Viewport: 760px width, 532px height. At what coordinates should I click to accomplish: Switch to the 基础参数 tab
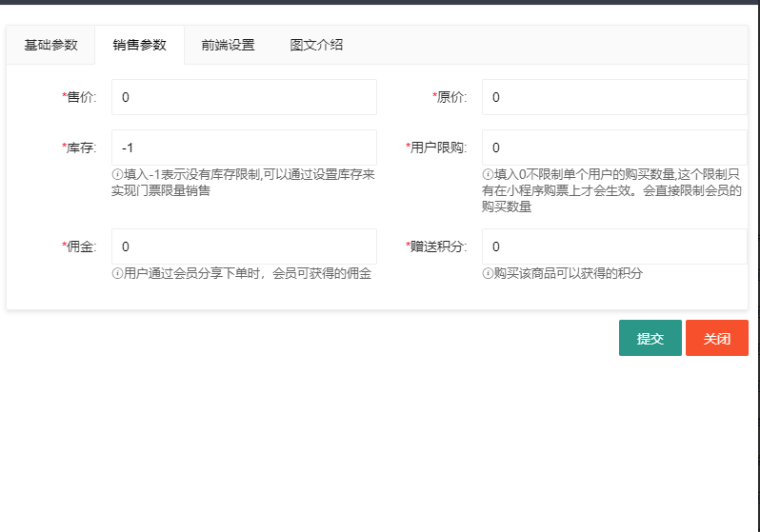click(50, 45)
